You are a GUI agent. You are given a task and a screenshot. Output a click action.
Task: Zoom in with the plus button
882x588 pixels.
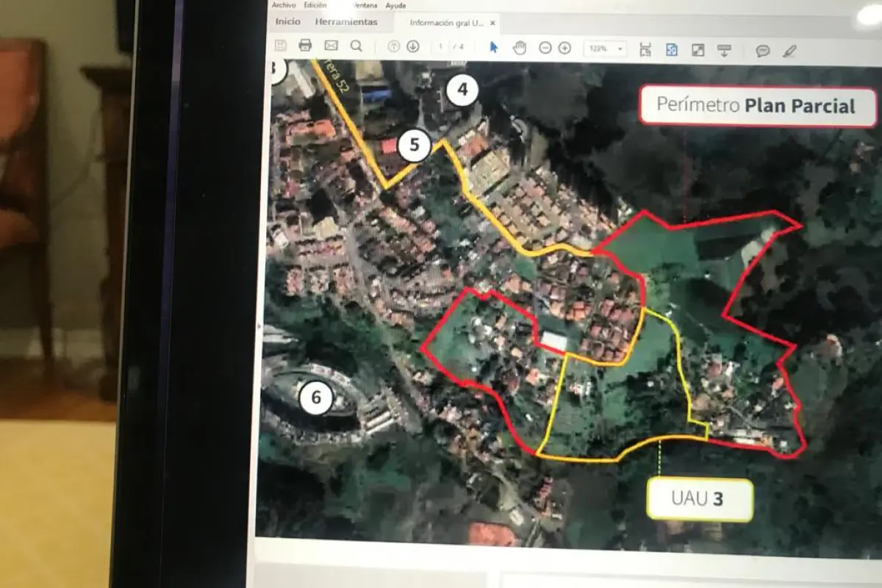click(564, 48)
